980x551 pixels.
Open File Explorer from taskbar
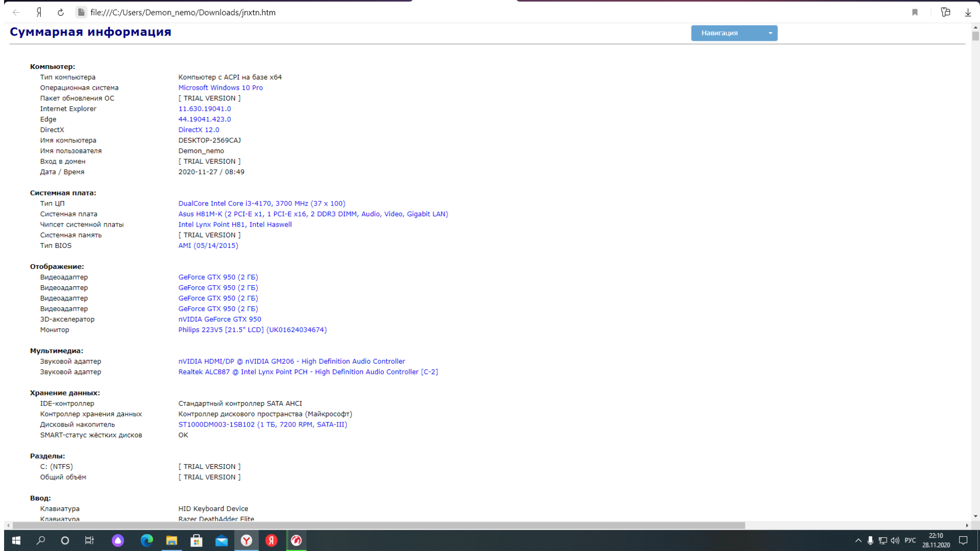(171, 540)
